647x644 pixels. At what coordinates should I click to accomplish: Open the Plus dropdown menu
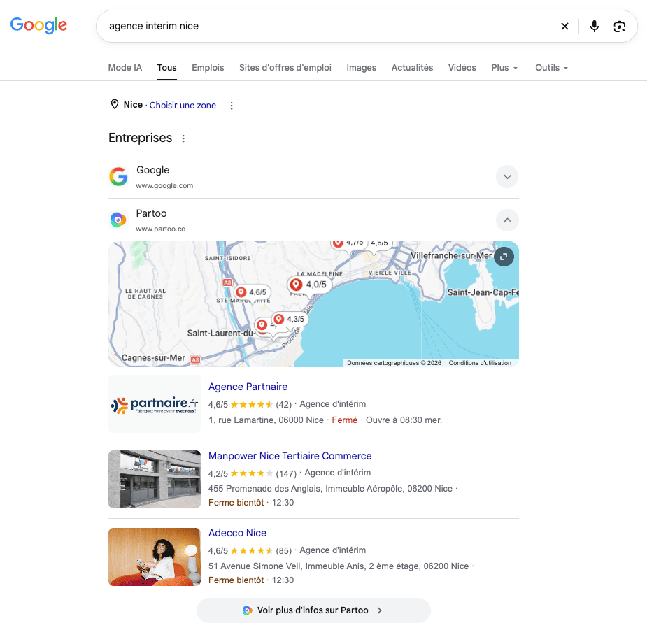(504, 68)
